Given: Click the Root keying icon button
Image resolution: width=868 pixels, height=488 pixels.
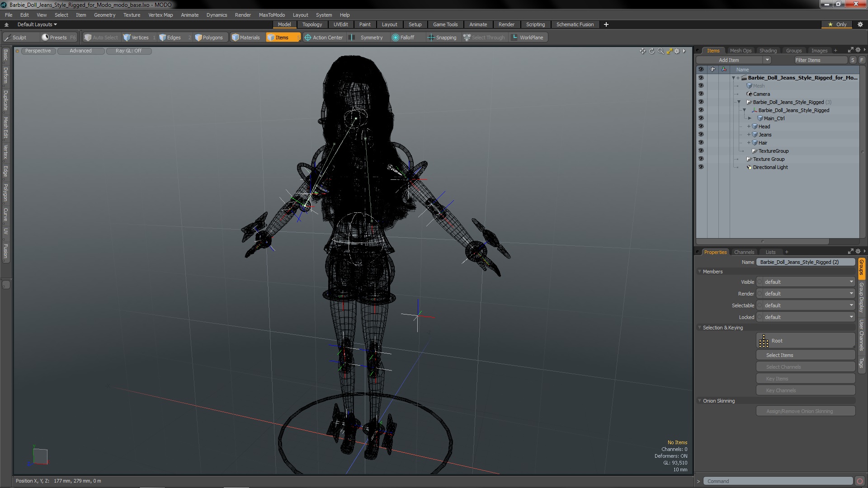Looking at the screenshot, I should coord(805,341).
